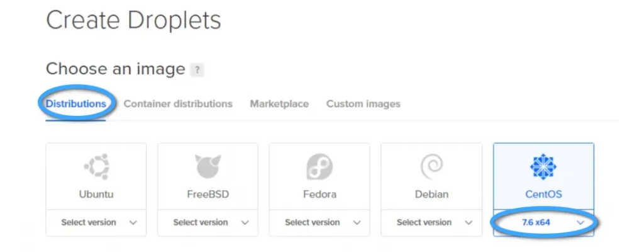This screenshot has width=644, height=252.
Task: Click the Ubuntu logo icon
Action: tap(96, 167)
